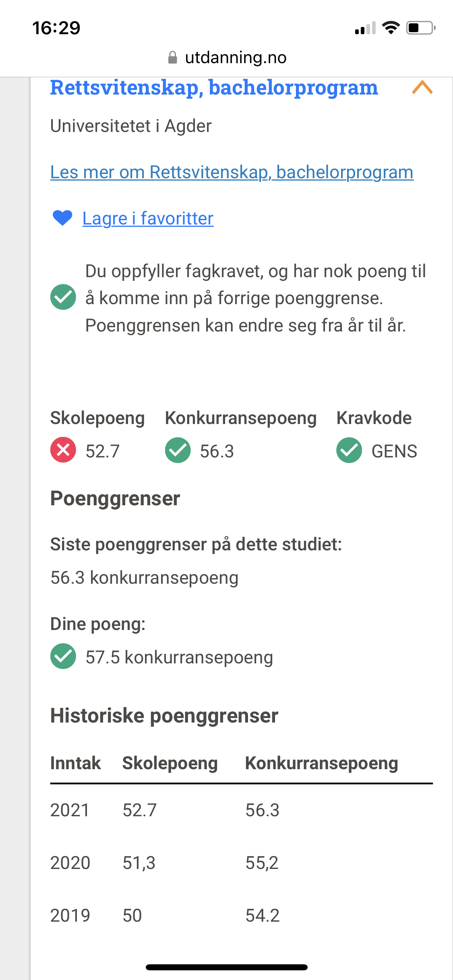Click the red X beside Skolepoeng 52.7
Image resolution: width=453 pixels, height=980 pixels.
click(x=63, y=450)
